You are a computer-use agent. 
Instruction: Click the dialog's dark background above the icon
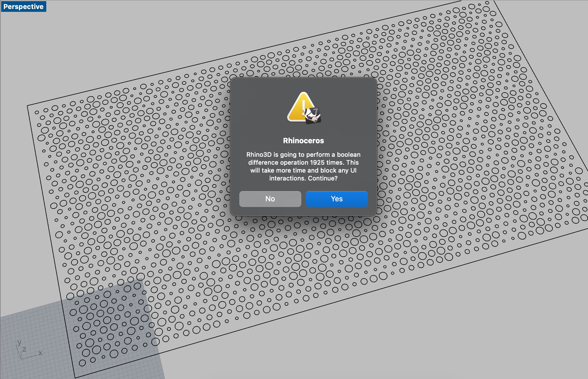303,84
